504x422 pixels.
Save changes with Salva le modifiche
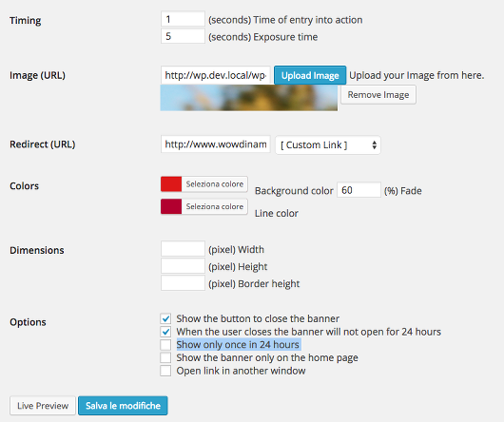pyautogui.click(x=123, y=406)
